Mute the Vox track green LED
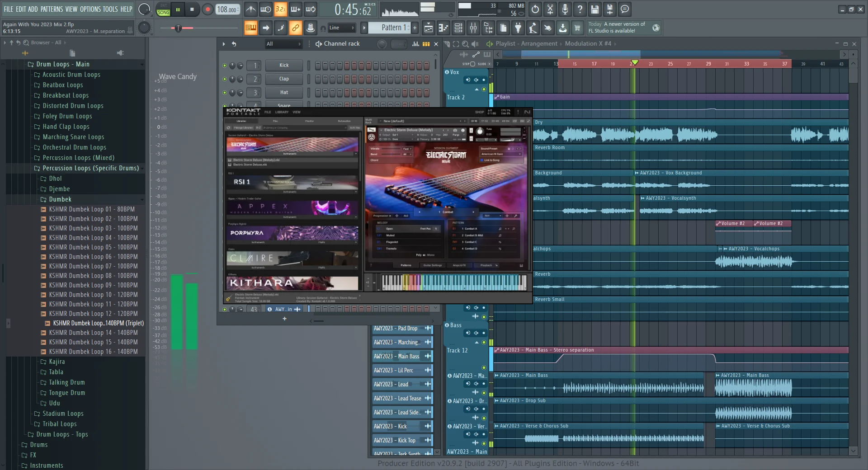 pyautogui.click(x=484, y=89)
